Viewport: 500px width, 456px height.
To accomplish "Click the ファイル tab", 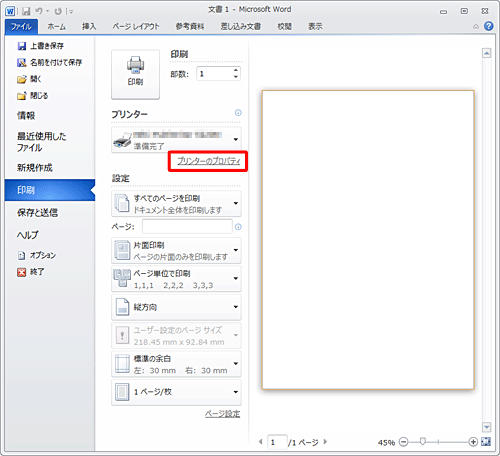I will (21, 26).
